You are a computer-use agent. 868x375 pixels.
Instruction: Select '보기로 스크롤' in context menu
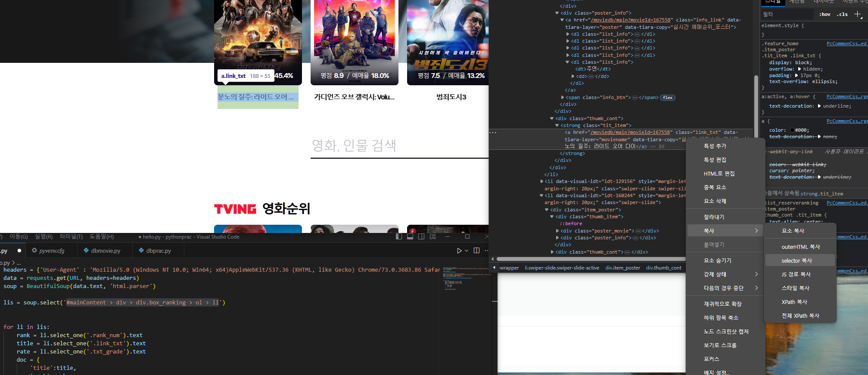725,345
